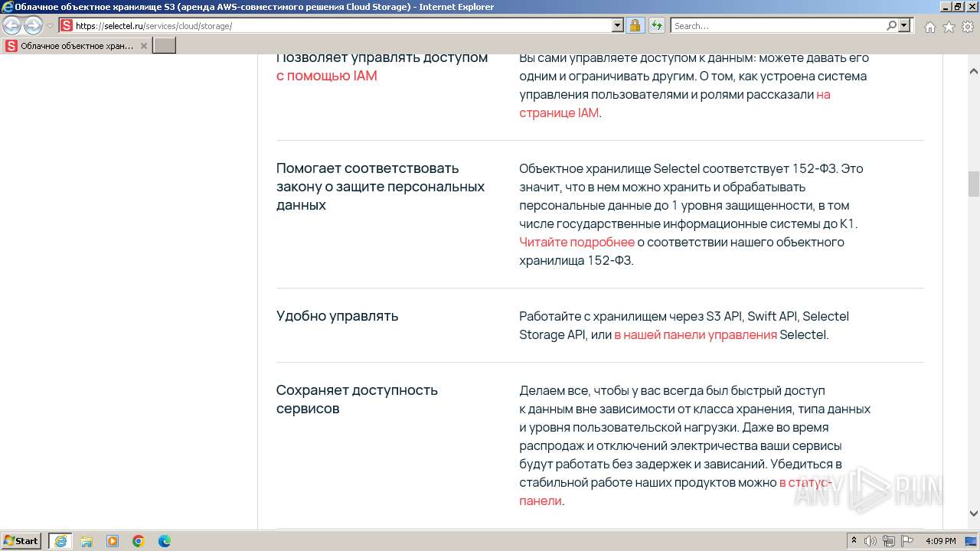The width and height of the screenshot is (980, 551).
Task: Click the scrollbar down arrow
Action: click(974, 514)
